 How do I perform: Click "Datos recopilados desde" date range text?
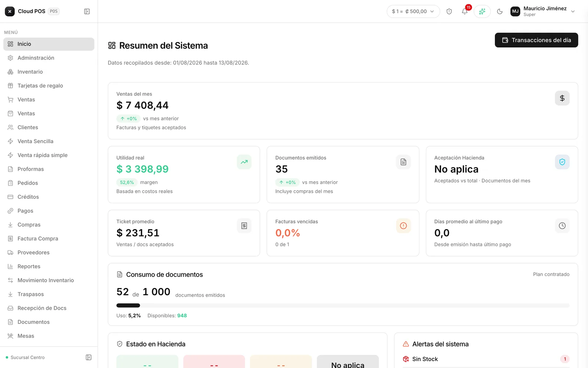coord(178,63)
